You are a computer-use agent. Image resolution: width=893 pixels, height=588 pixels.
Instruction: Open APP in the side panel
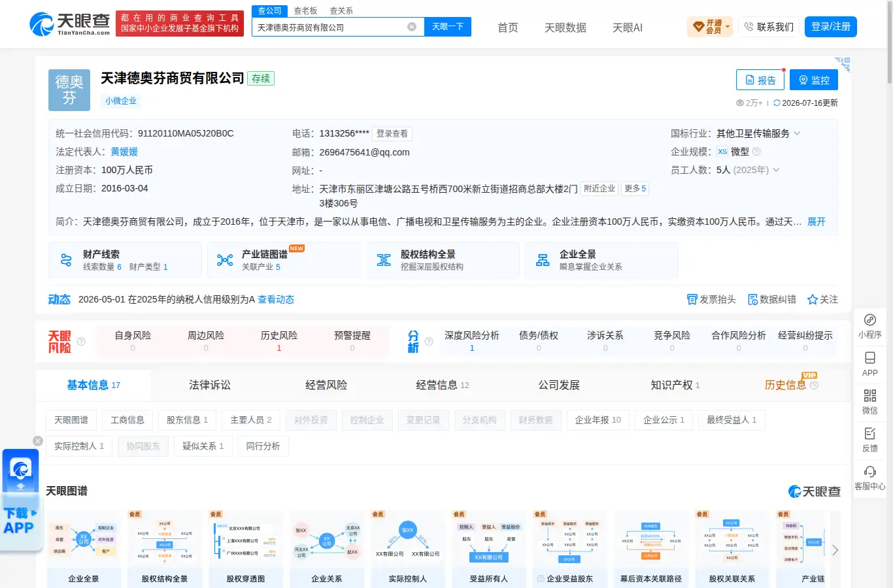[870, 364]
